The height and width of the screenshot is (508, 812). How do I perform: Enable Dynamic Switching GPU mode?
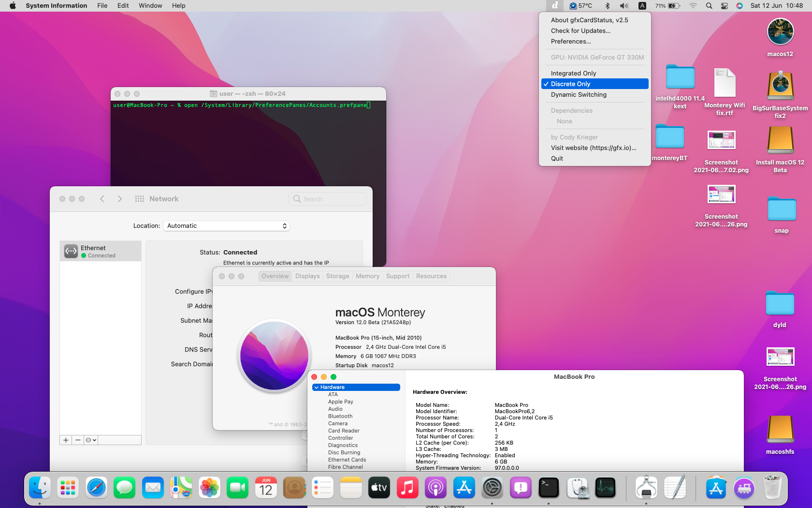click(579, 94)
